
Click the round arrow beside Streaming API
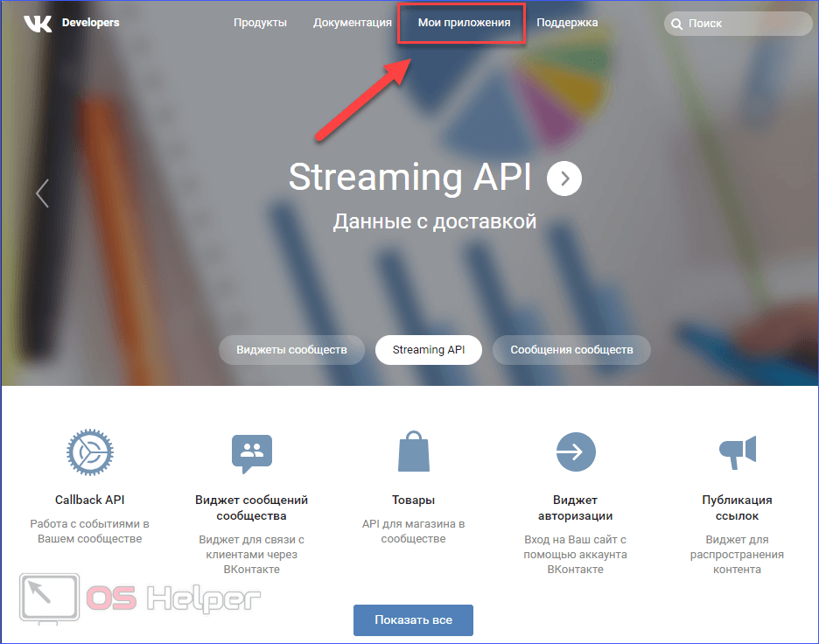click(x=564, y=178)
